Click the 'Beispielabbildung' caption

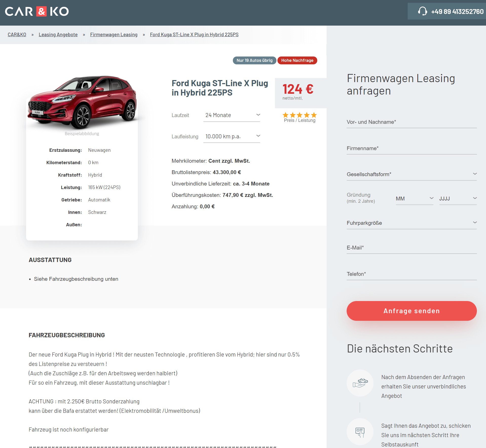[x=82, y=134]
